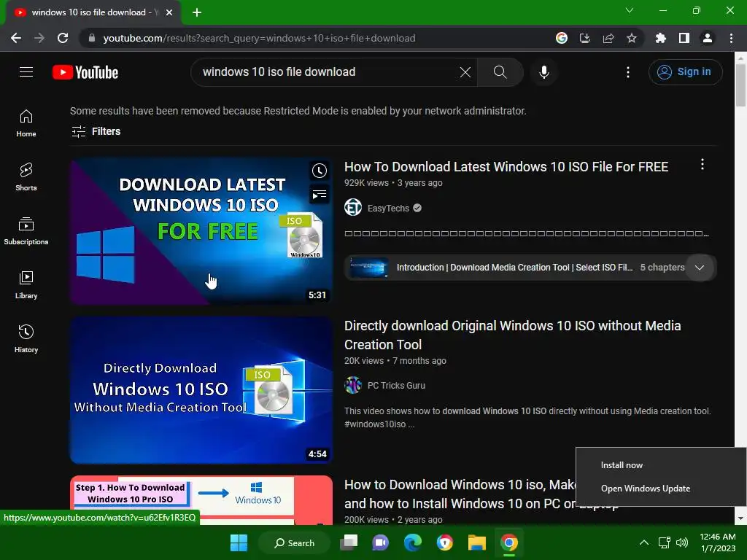
Task: Open PC Tricks Guru channel name link
Action: coord(396,385)
